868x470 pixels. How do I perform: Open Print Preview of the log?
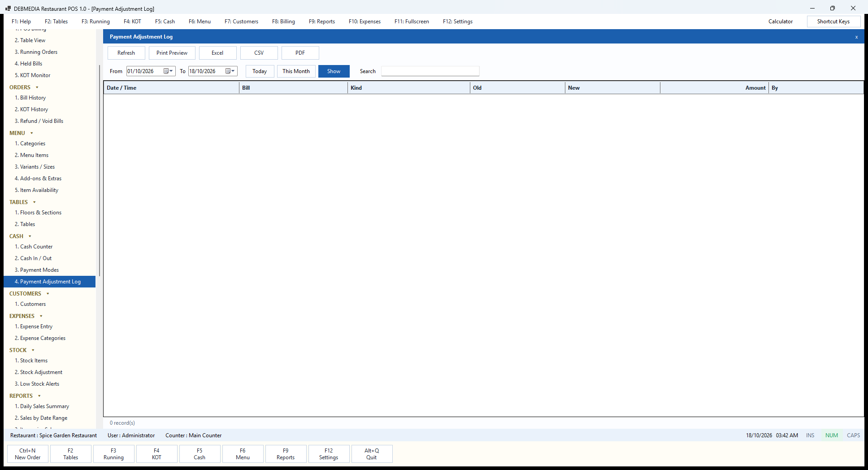(x=172, y=53)
